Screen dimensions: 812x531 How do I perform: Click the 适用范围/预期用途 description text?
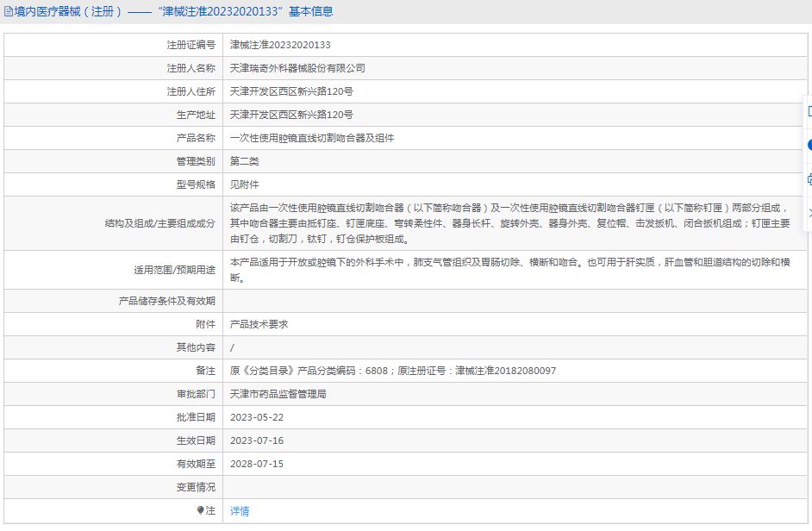pyautogui.click(x=510, y=270)
